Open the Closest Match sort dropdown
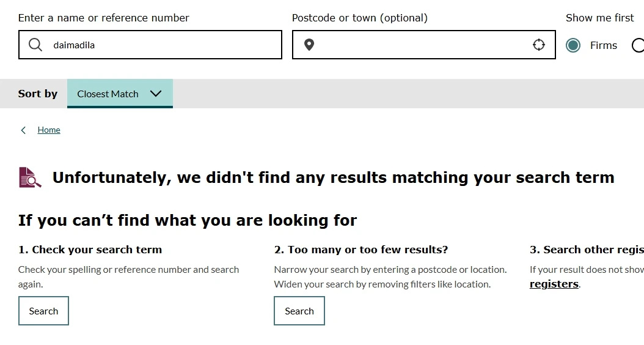 pos(120,94)
